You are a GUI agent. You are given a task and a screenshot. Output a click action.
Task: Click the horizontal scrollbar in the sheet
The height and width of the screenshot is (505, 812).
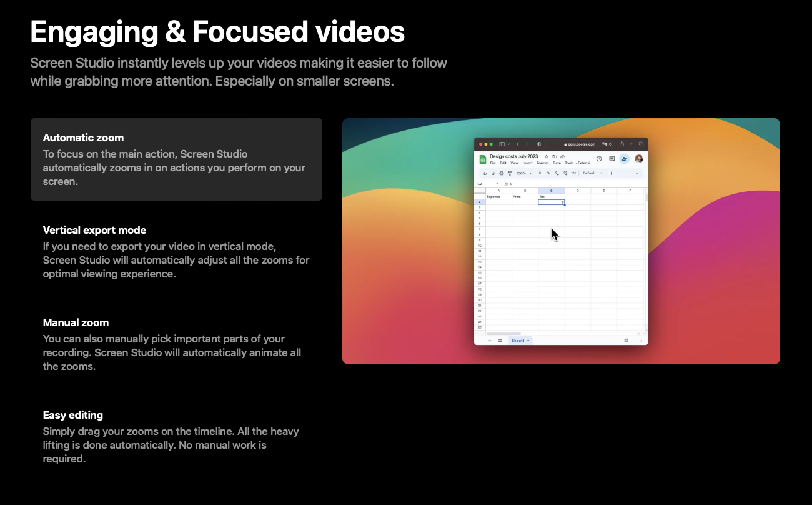(x=503, y=334)
